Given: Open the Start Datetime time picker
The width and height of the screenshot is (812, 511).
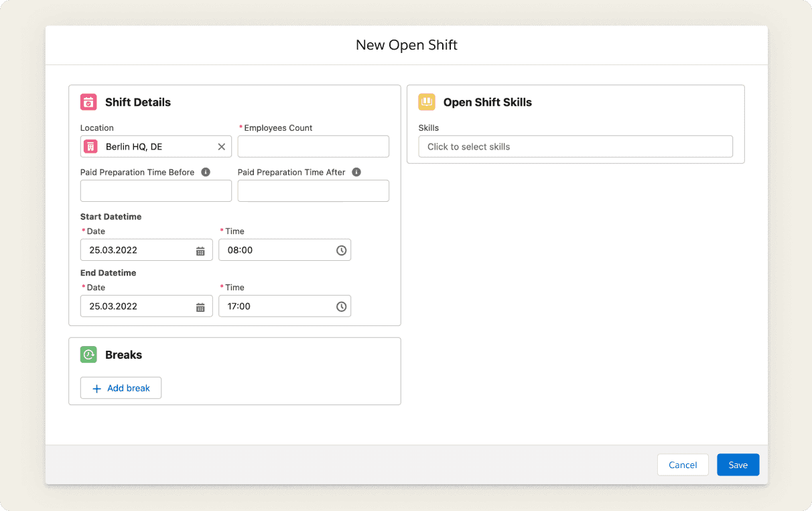Looking at the screenshot, I should click(341, 250).
